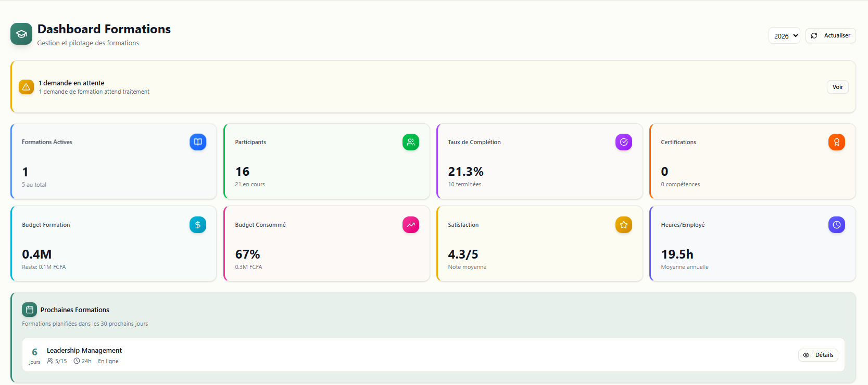The height and width of the screenshot is (385, 868).
Task: Click the 21.3% completion rate value
Action: click(x=466, y=172)
